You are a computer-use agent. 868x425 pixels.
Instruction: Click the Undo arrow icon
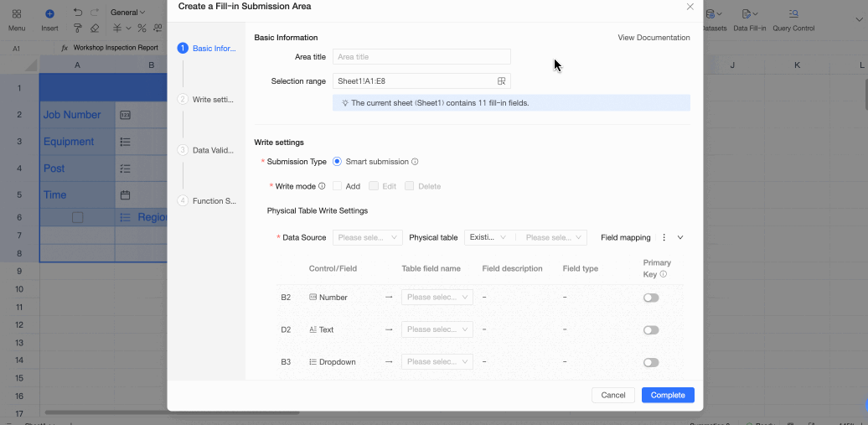(78, 13)
